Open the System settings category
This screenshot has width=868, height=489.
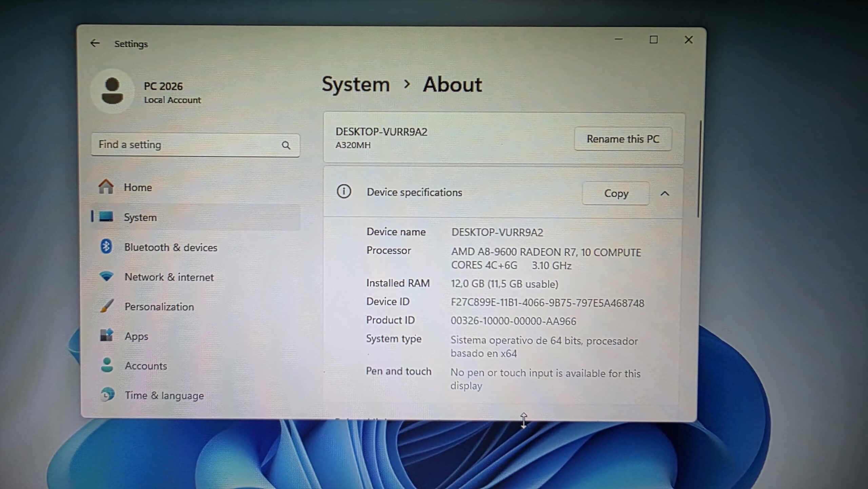coord(140,217)
